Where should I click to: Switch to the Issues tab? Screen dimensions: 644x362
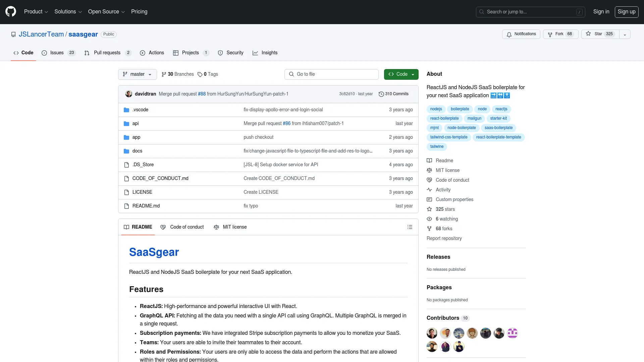tap(59, 53)
